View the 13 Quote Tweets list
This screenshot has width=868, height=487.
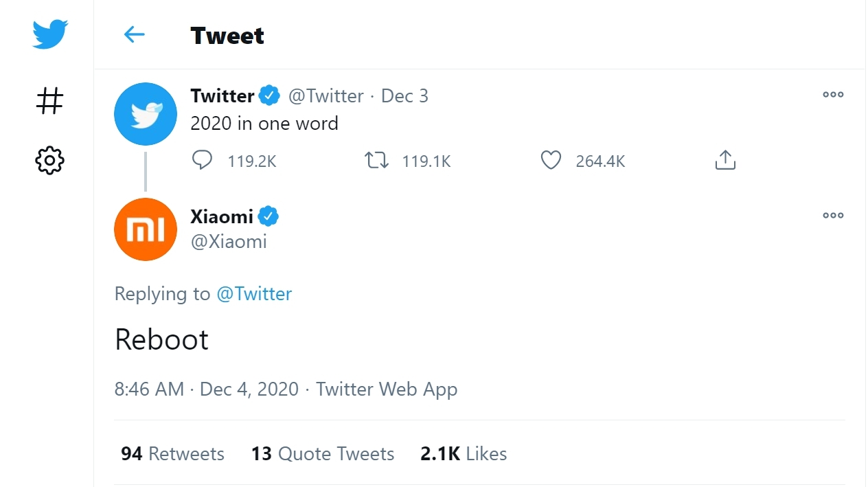tap(323, 454)
